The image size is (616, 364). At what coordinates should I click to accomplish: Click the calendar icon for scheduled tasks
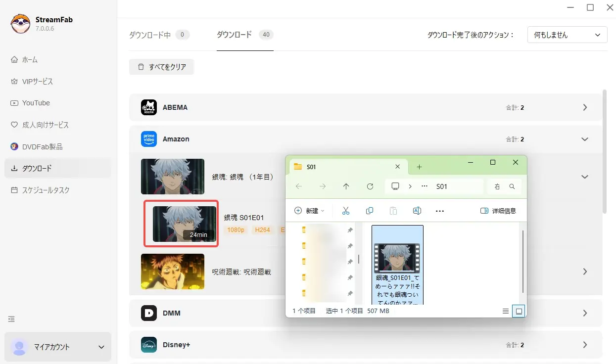tap(14, 190)
